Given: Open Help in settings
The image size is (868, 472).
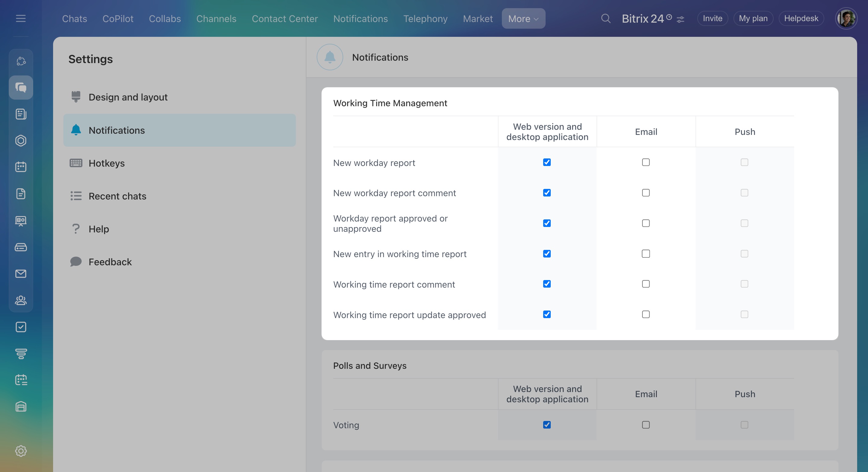Looking at the screenshot, I should tap(179, 229).
